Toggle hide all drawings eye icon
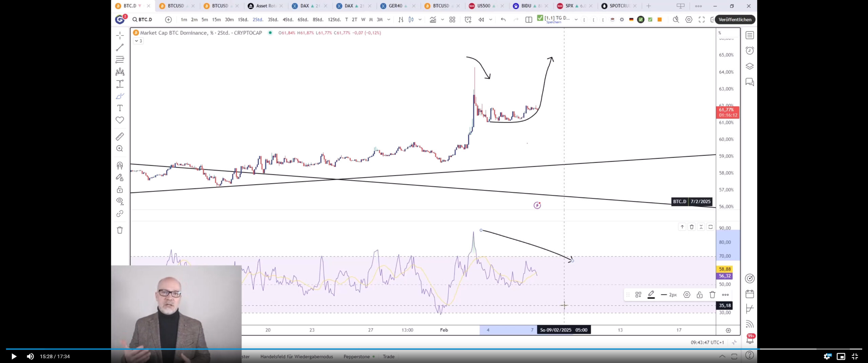Image resolution: width=868 pixels, height=363 pixels. tap(120, 201)
